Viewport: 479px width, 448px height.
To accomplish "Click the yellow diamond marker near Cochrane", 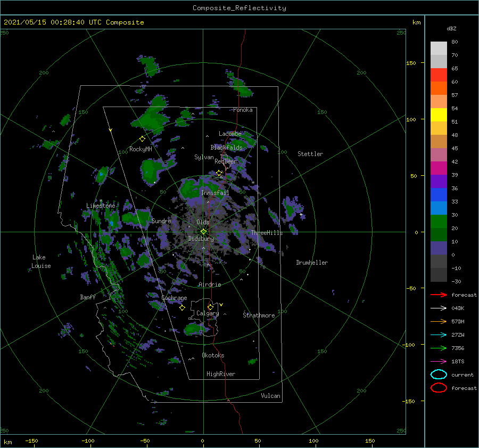I will click(182, 308).
